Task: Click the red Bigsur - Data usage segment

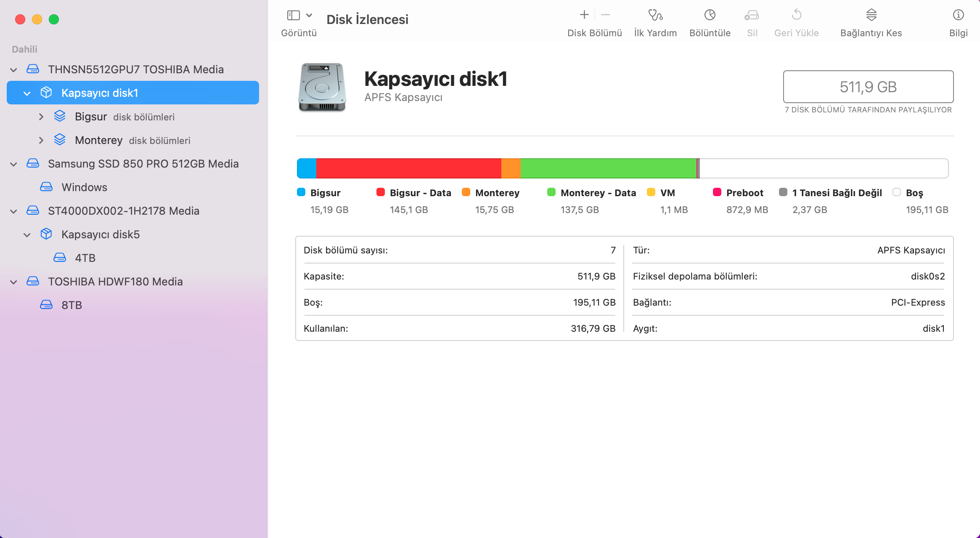Action: [x=408, y=168]
